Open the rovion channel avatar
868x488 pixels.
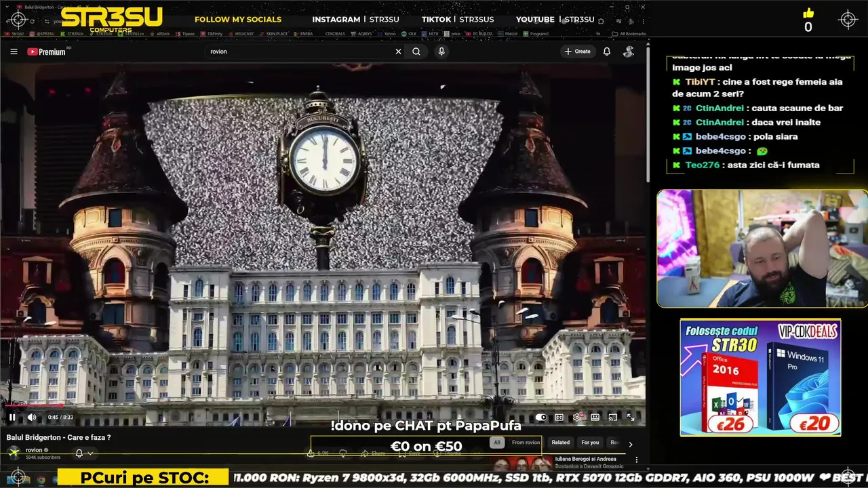pos(14,453)
